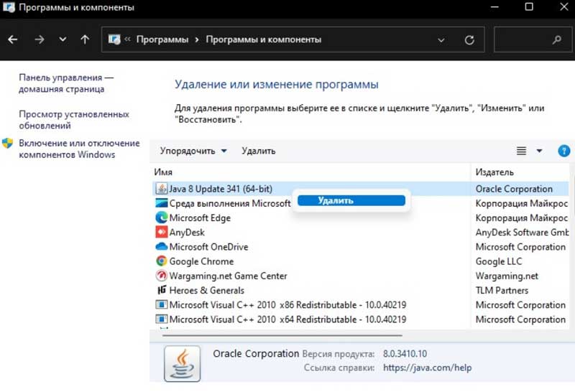Click the shield icon beside Windows components
The image size is (575, 392).
(x=7, y=144)
